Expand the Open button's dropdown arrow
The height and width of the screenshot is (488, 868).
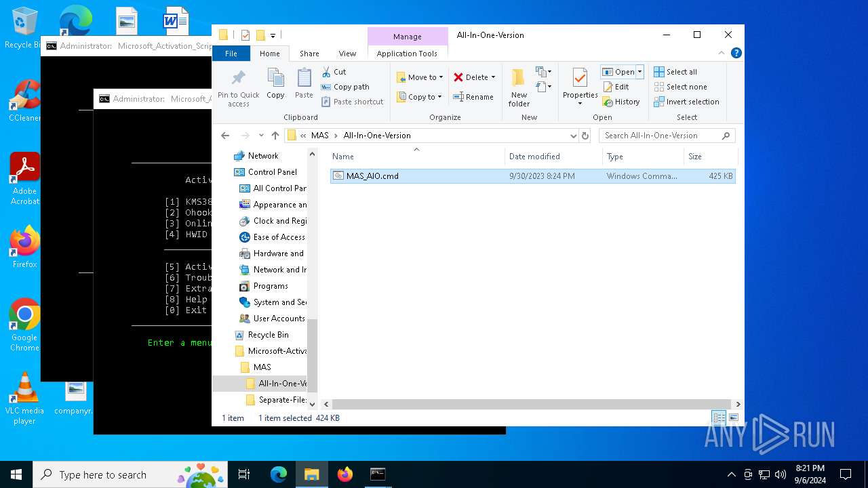(639, 72)
